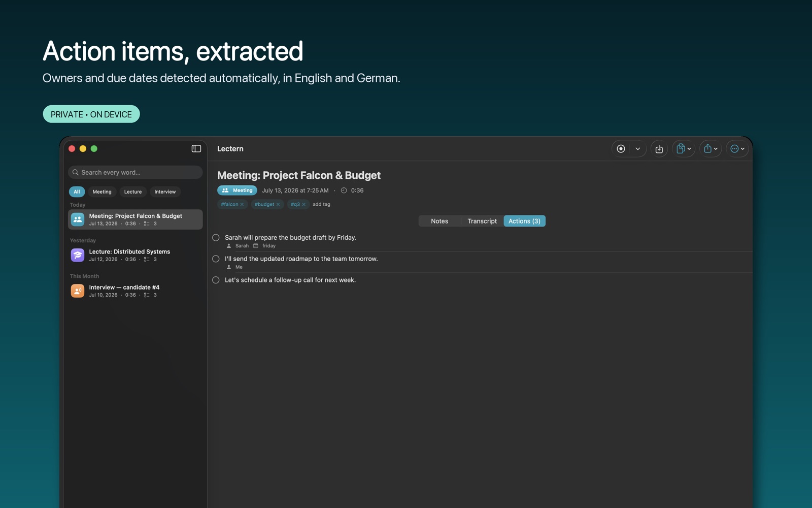Viewport: 812px width, 508px height.
Task: Click the 'July 13, 2026 at 7:25 AM' date
Action: pyautogui.click(x=295, y=190)
